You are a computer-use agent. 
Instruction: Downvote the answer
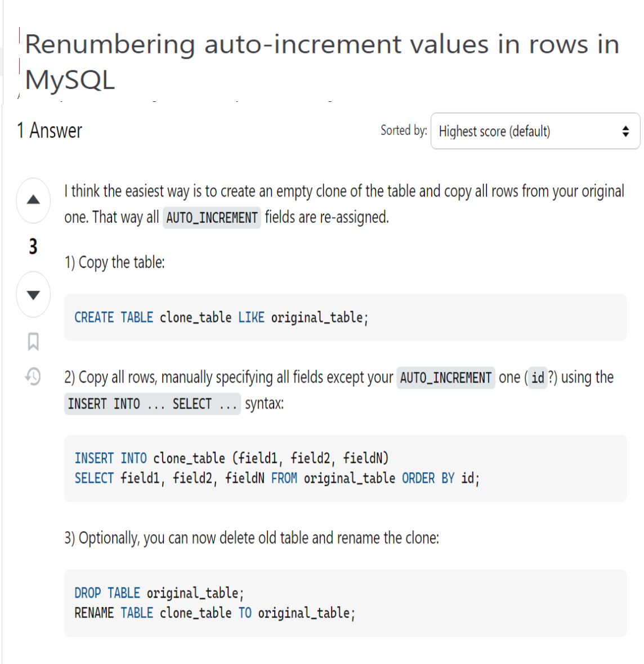[x=33, y=294]
